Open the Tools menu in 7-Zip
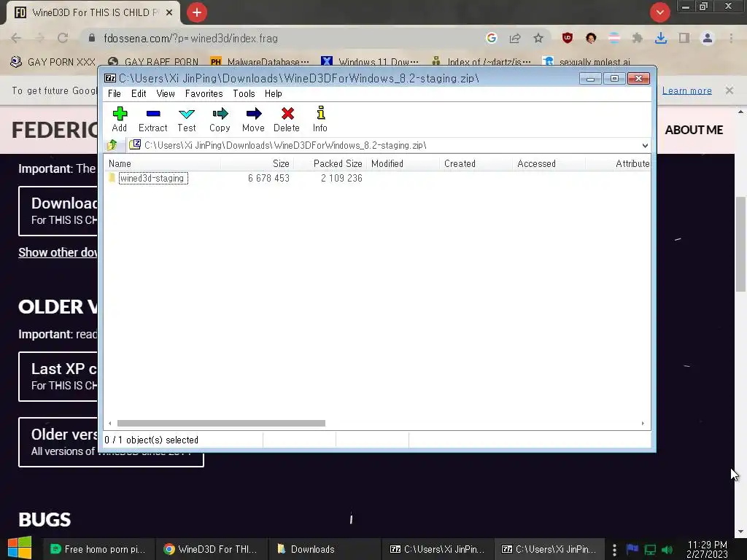747x560 pixels. click(x=244, y=94)
